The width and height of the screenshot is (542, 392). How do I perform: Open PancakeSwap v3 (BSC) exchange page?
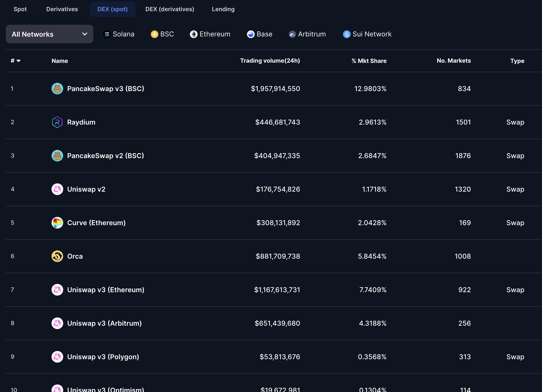pyautogui.click(x=106, y=89)
